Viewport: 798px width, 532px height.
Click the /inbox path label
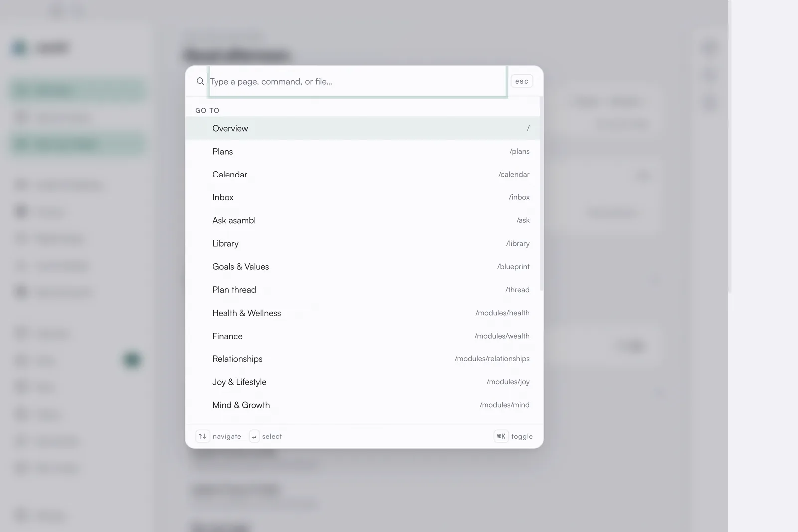pyautogui.click(x=519, y=197)
